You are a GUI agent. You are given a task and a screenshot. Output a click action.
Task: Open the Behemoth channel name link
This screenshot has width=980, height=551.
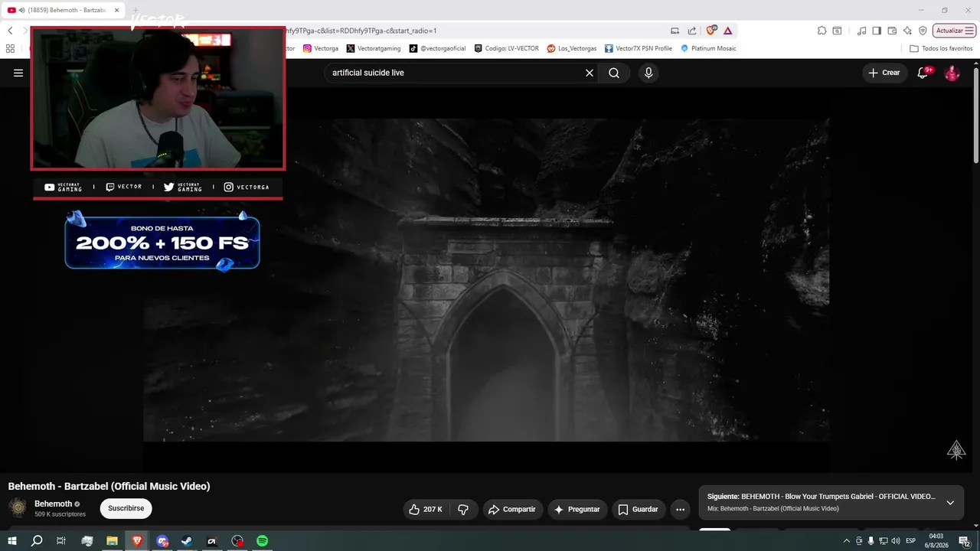53,504
